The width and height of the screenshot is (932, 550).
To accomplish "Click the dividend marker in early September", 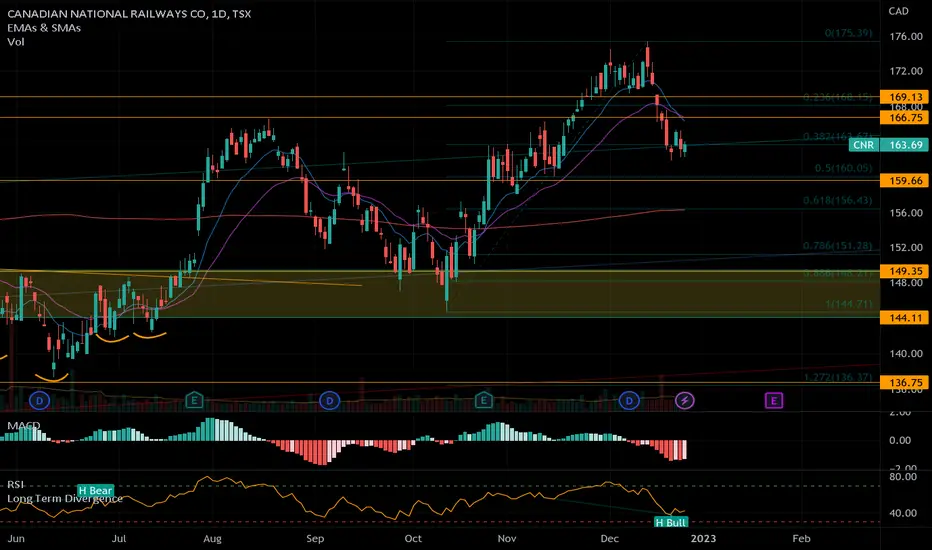I will click(329, 401).
